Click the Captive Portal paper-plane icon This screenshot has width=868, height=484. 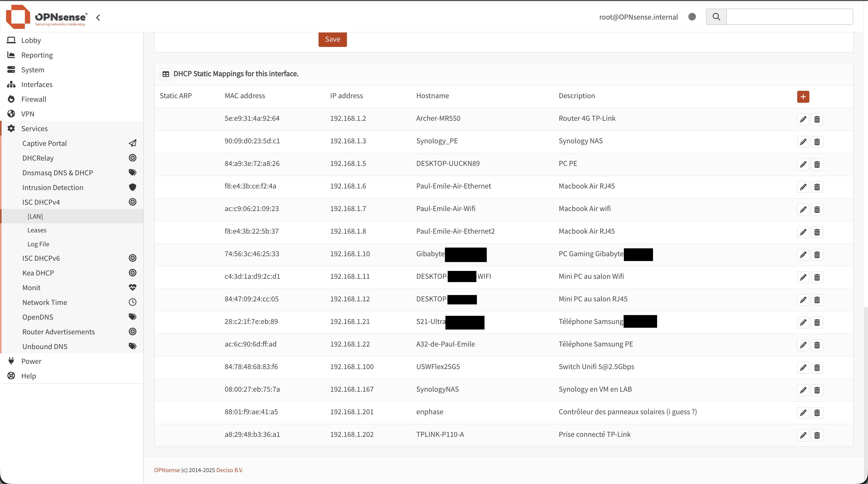132,143
